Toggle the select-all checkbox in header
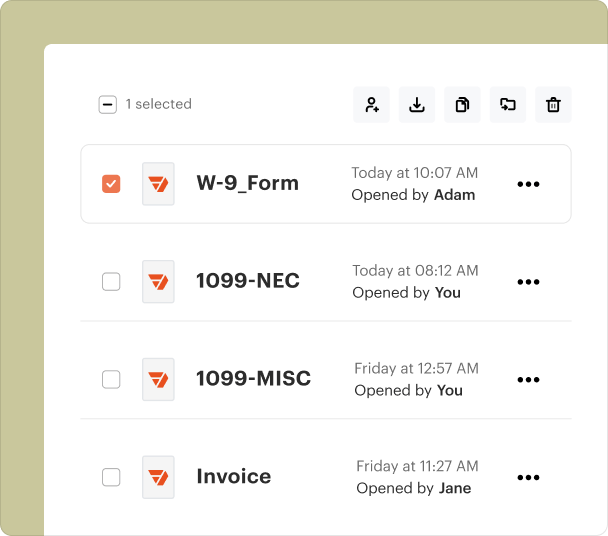This screenshot has width=608, height=536. point(108,105)
